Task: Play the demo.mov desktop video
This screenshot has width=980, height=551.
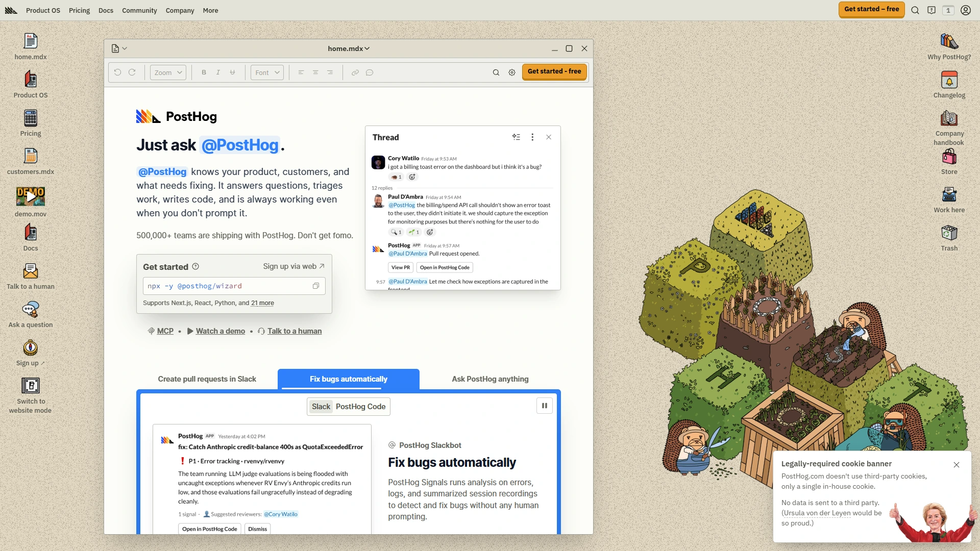Action: coord(31,196)
